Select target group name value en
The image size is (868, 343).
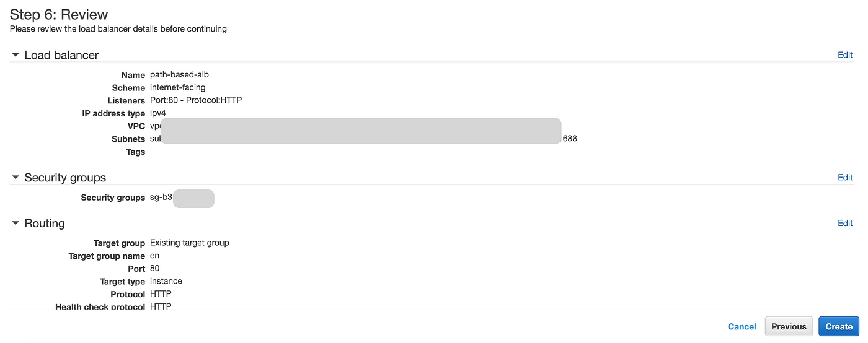pyautogui.click(x=155, y=256)
